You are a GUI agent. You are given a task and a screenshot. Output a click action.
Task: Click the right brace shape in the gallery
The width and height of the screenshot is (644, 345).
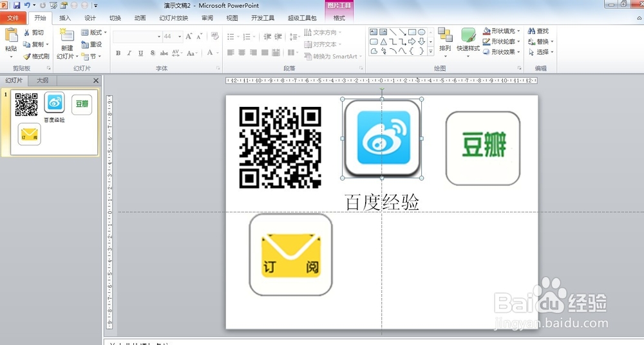click(422, 51)
